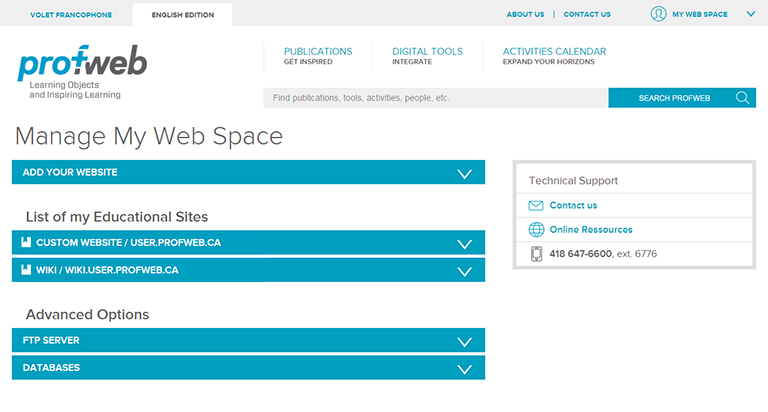
Task: Click the Search Profweb button
Action: 682,97
